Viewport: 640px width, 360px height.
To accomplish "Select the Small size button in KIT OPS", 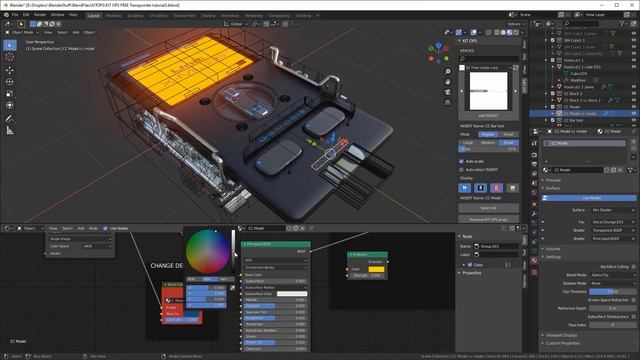I will (x=509, y=142).
